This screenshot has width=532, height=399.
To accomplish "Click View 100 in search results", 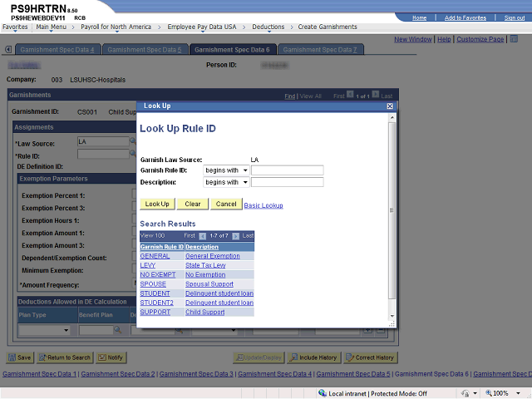I will 152,235.
